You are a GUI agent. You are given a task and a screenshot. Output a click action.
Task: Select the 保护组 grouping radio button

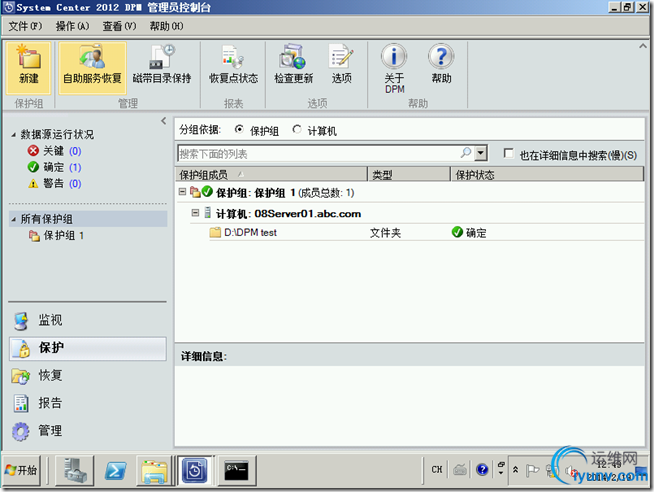[239, 130]
